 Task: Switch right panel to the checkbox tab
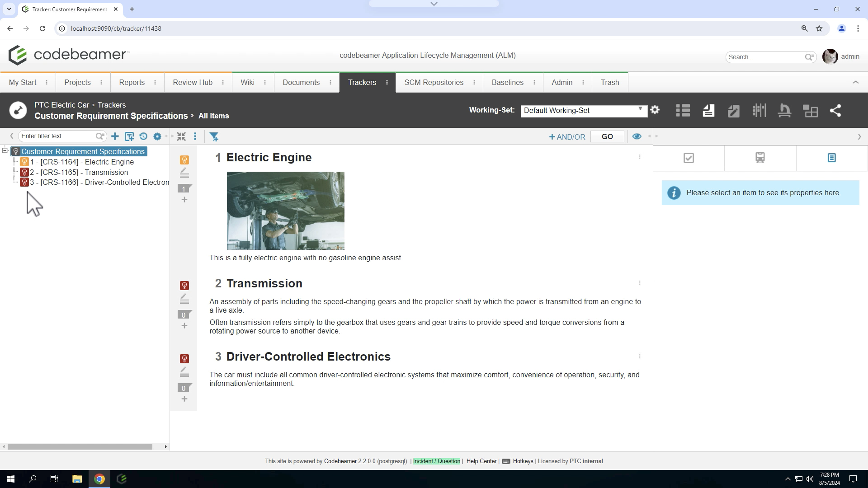click(688, 158)
